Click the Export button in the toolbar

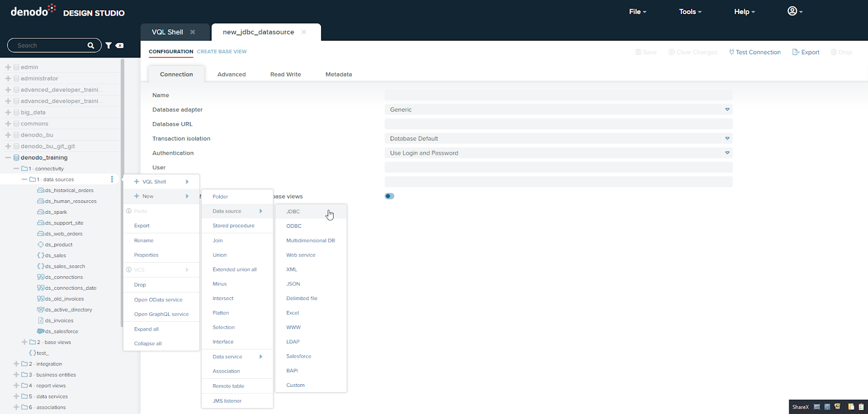click(x=806, y=52)
